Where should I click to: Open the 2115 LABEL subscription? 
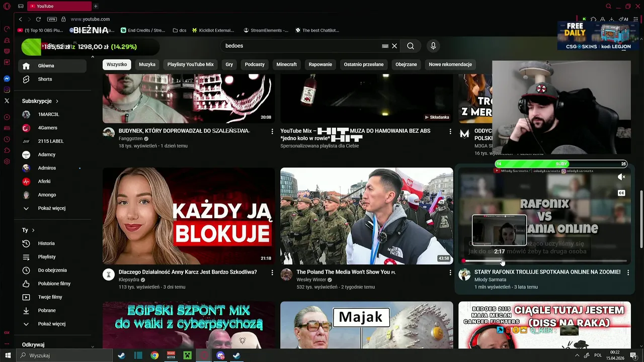click(52, 141)
